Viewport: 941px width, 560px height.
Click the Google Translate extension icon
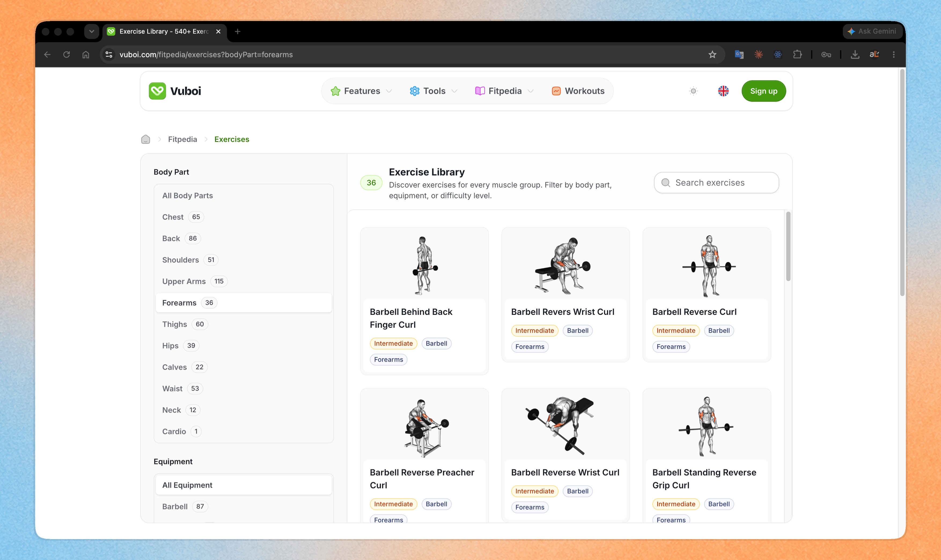click(739, 55)
